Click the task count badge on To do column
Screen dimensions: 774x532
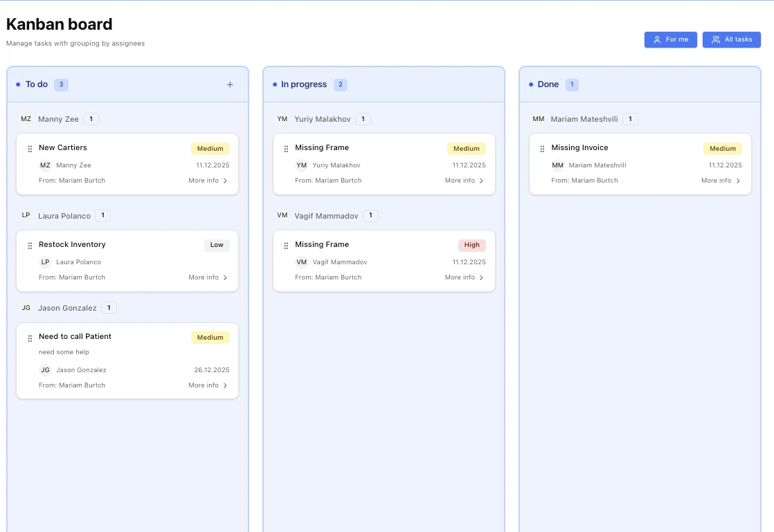[x=61, y=84]
